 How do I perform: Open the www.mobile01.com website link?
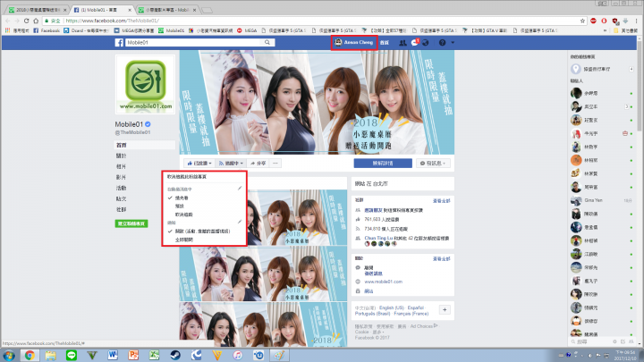[x=383, y=282]
